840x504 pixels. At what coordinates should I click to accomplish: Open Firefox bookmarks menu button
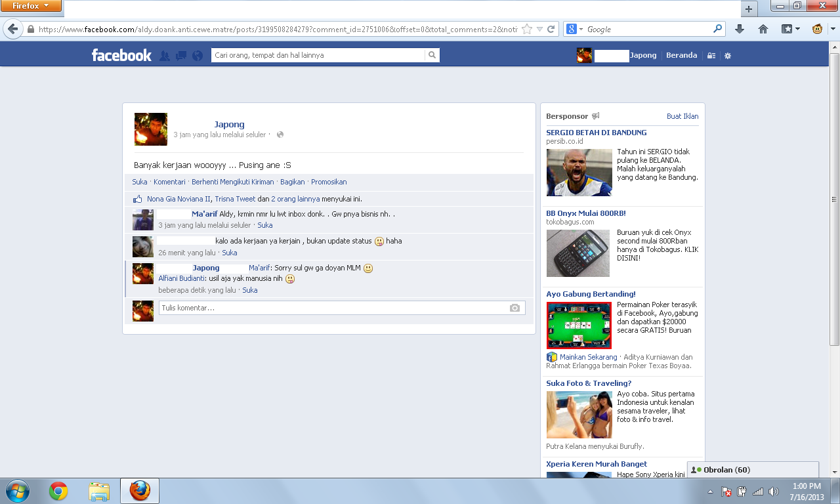(791, 29)
